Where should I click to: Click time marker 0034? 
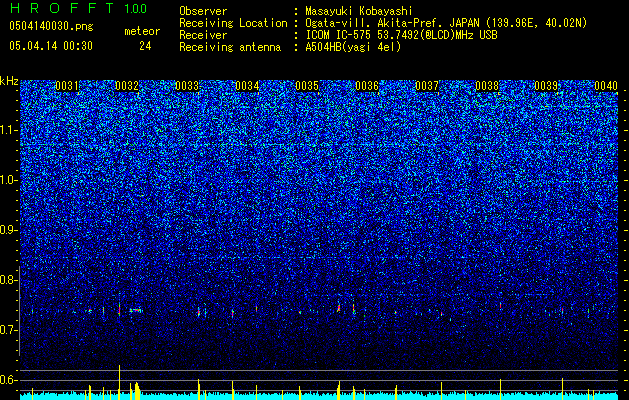coord(247,86)
